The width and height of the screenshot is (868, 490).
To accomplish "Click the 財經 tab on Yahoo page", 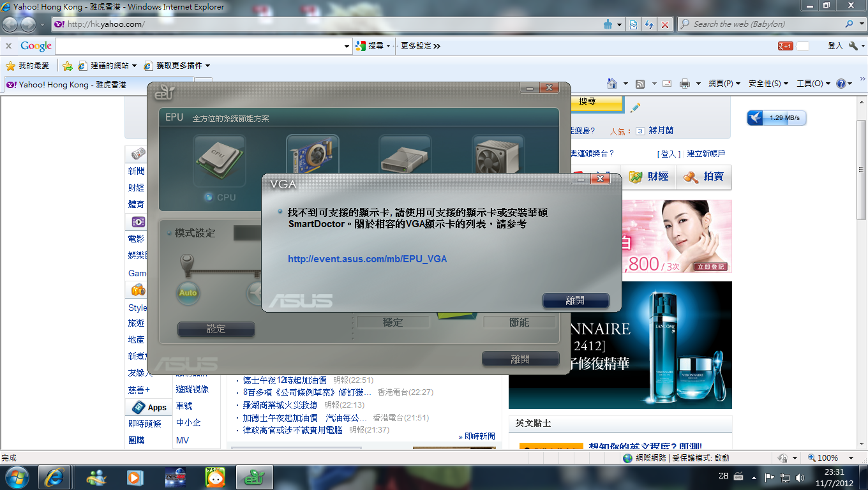I will (649, 177).
